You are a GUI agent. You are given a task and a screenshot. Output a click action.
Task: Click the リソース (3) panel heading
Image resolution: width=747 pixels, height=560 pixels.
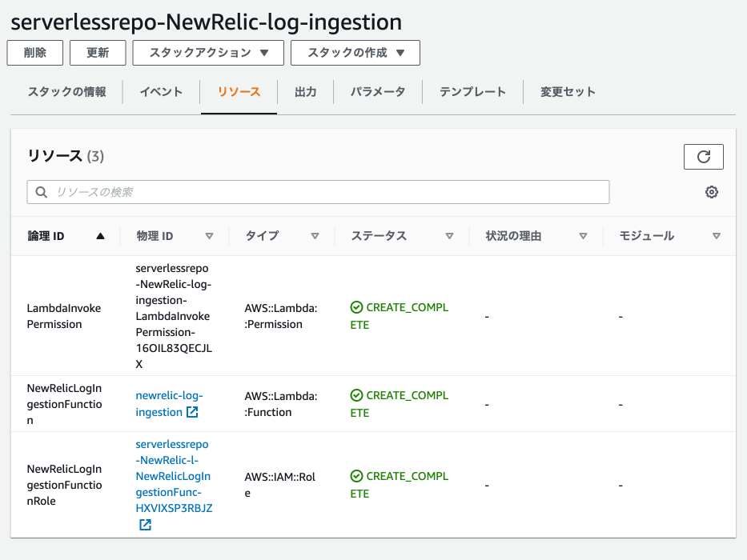(x=66, y=156)
